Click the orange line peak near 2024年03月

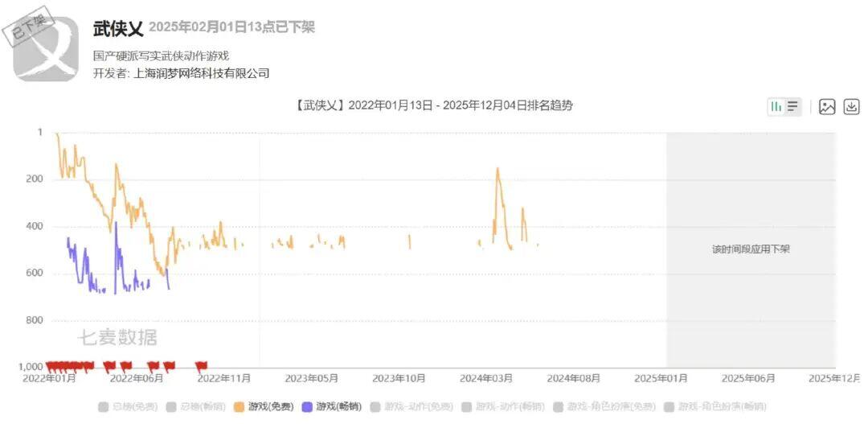[x=497, y=169]
